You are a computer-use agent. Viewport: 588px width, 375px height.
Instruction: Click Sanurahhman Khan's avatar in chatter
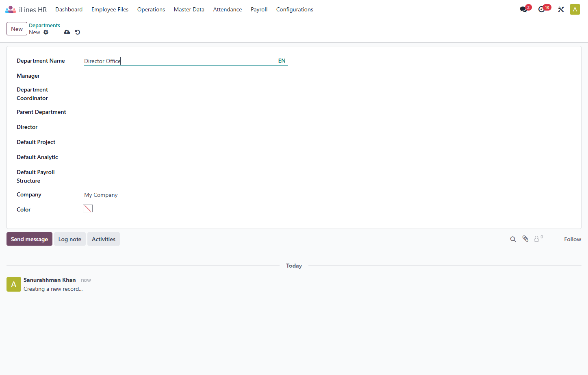coord(14,284)
